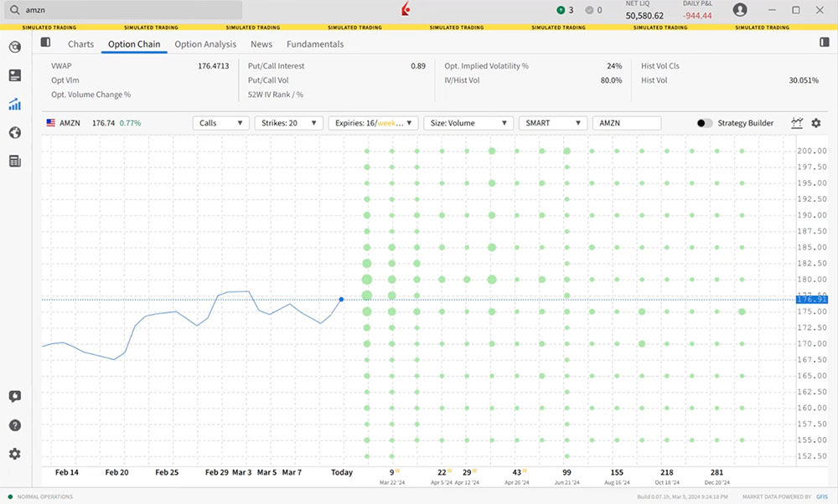The image size is (838, 504).
Task: Click the green orders count indicator
Action: click(x=565, y=10)
